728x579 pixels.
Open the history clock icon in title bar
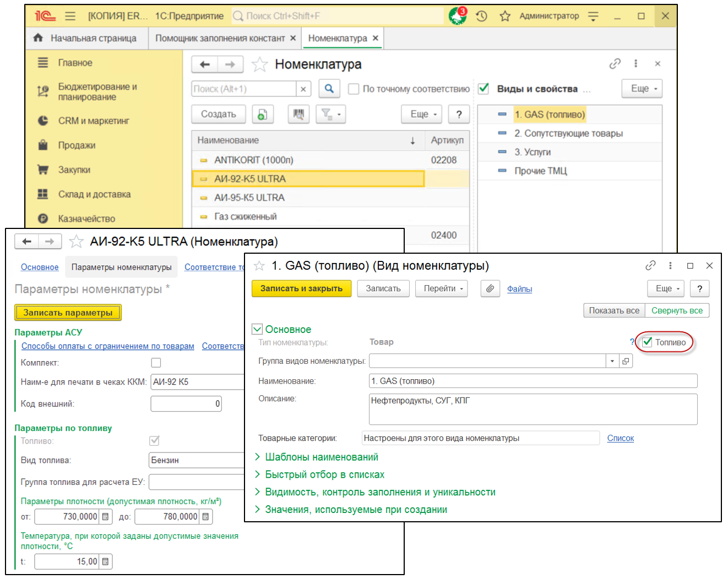pos(482,16)
